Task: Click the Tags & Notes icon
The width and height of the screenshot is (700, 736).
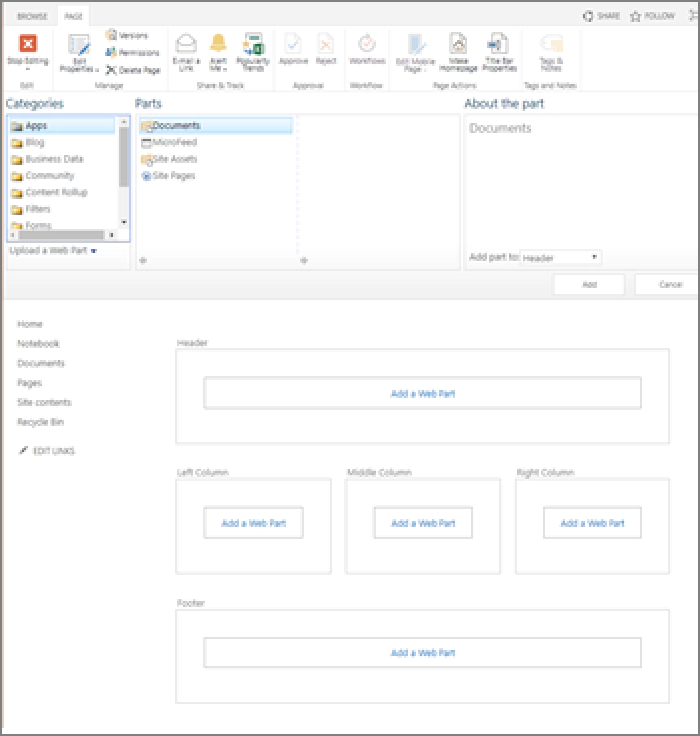Action: 552,44
